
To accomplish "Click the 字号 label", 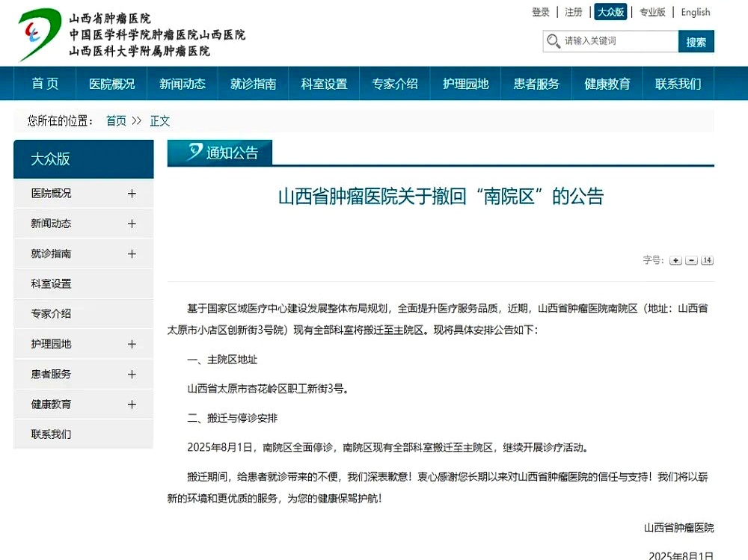I will tap(654, 260).
